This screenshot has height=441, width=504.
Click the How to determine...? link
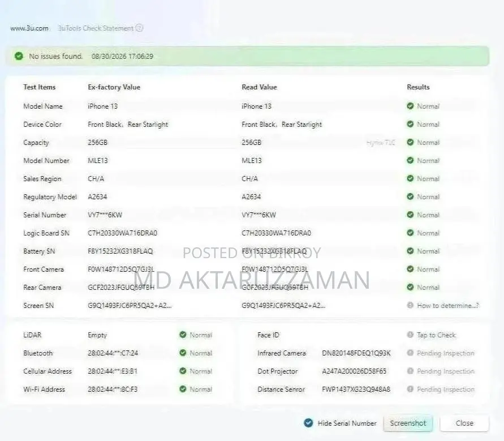coord(448,306)
